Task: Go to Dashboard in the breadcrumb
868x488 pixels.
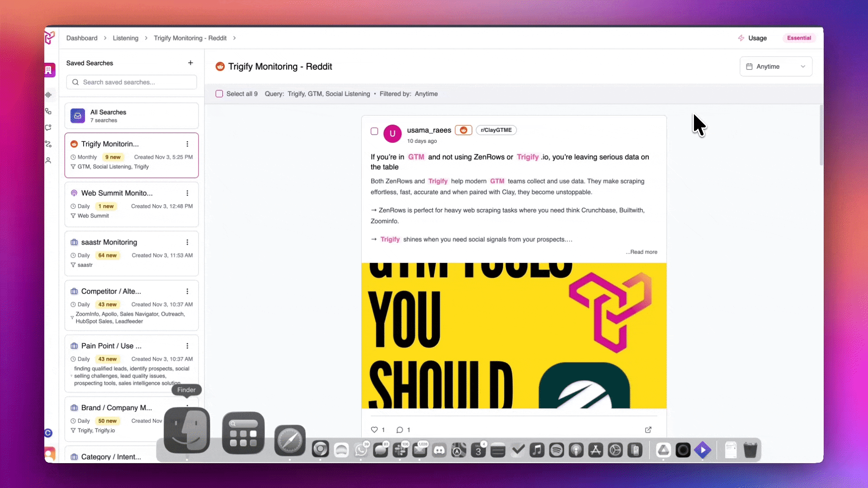Action: click(82, 38)
